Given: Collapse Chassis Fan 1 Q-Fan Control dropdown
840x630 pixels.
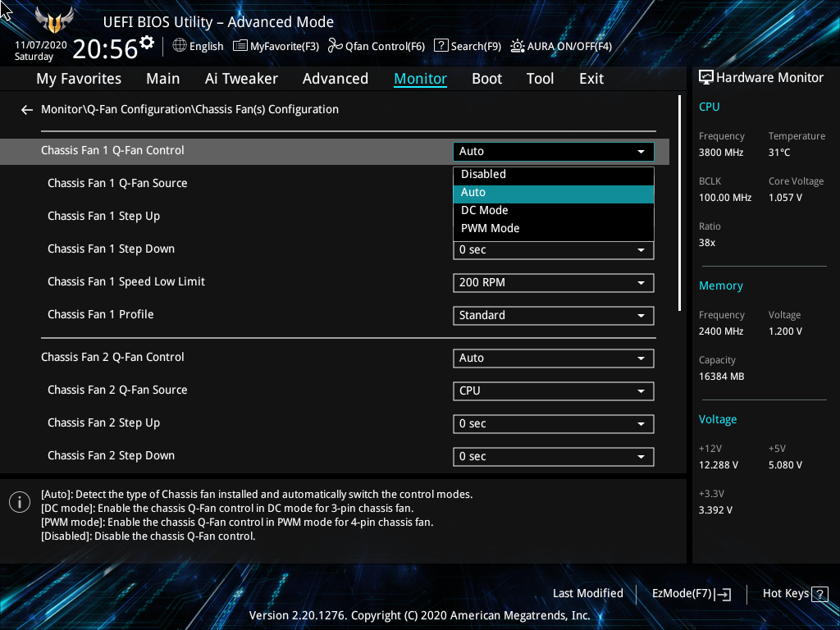Looking at the screenshot, I should coord(554,152).
